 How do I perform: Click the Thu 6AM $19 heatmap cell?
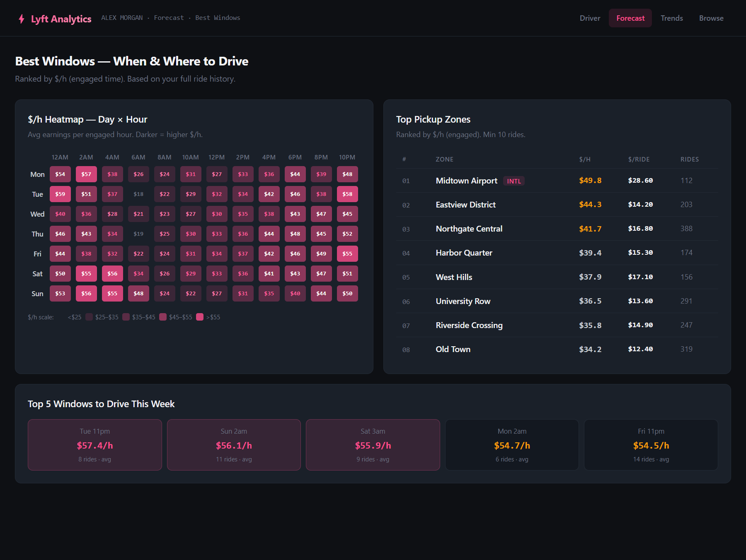click(x=138, y=234)
